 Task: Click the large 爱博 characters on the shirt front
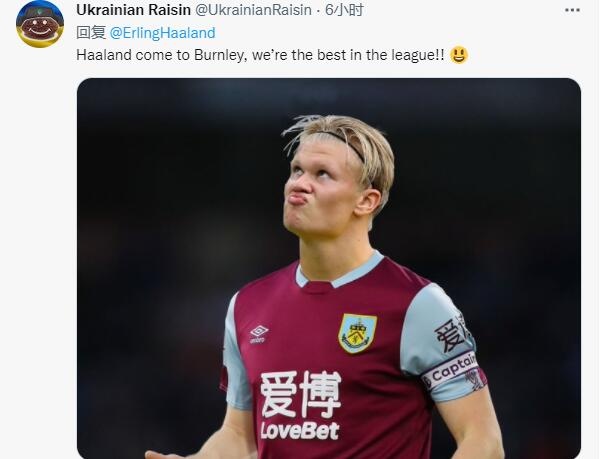coord(300,395)
